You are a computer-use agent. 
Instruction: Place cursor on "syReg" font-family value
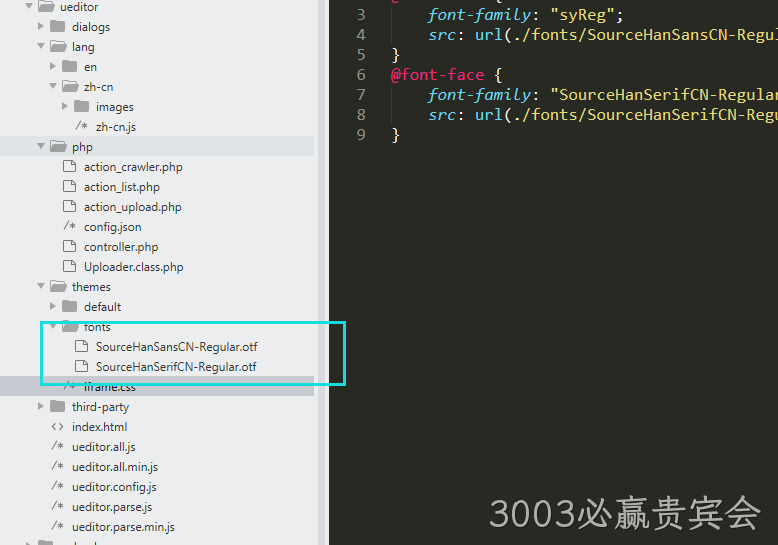click(x=583, y=15)
